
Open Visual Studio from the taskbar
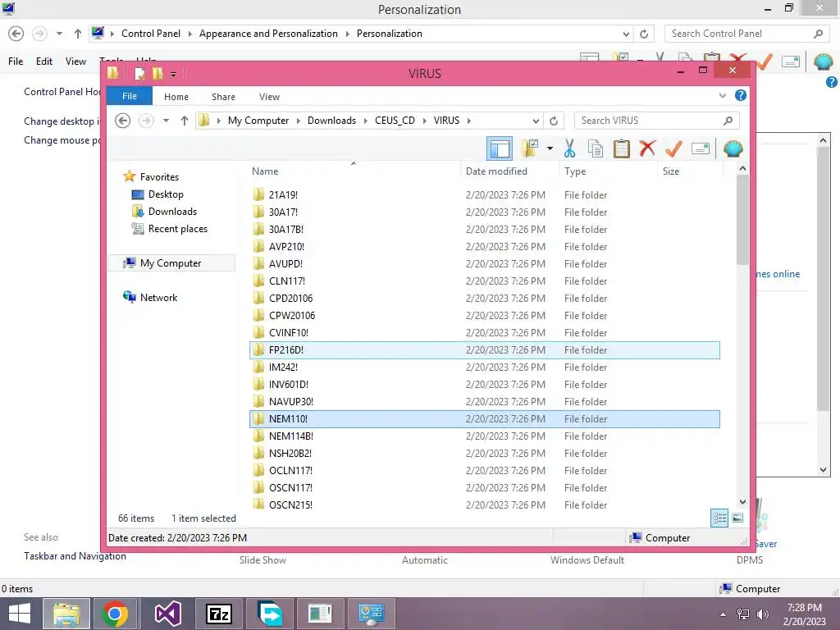[x=167, y=614]
